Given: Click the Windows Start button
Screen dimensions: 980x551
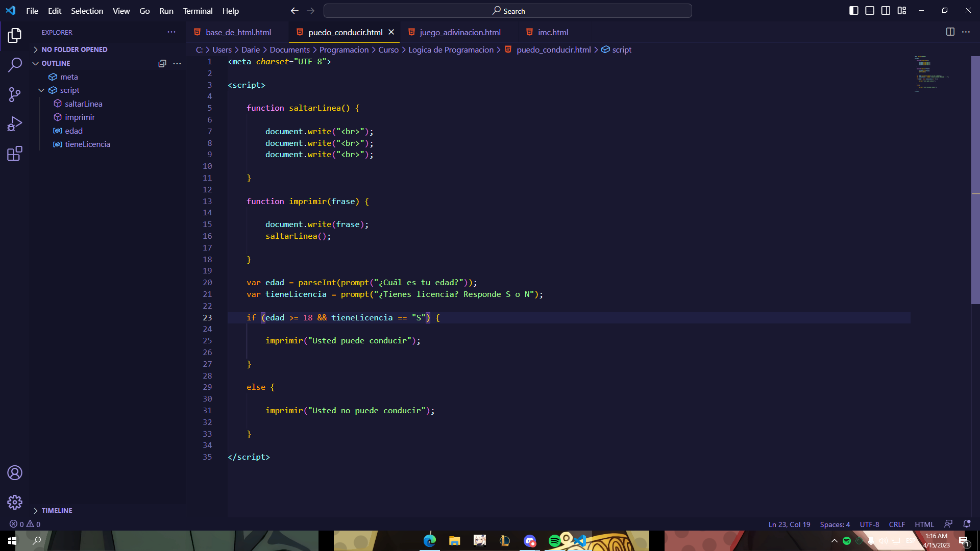Looking at the screenshot, I should click(12, 541).
